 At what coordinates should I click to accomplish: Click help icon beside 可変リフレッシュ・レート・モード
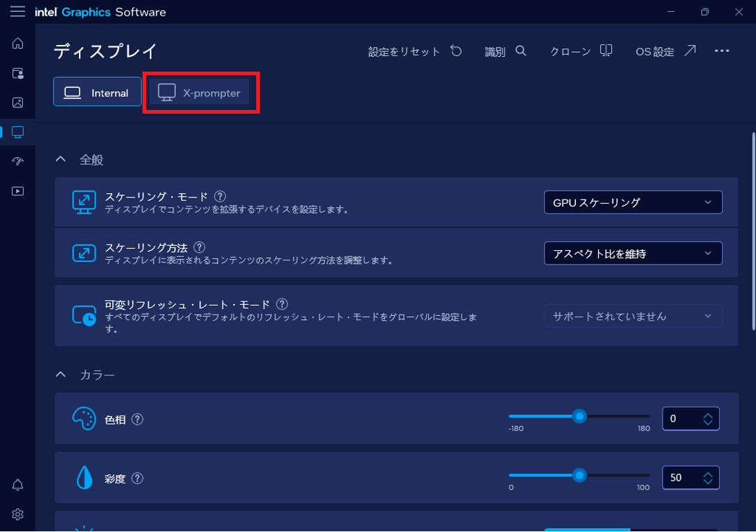coord(282,304)
